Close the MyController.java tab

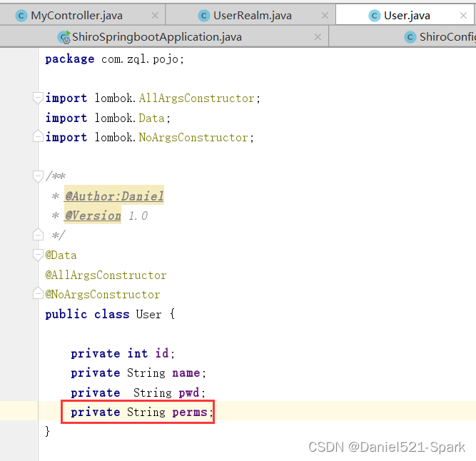(x=155, y=16)
